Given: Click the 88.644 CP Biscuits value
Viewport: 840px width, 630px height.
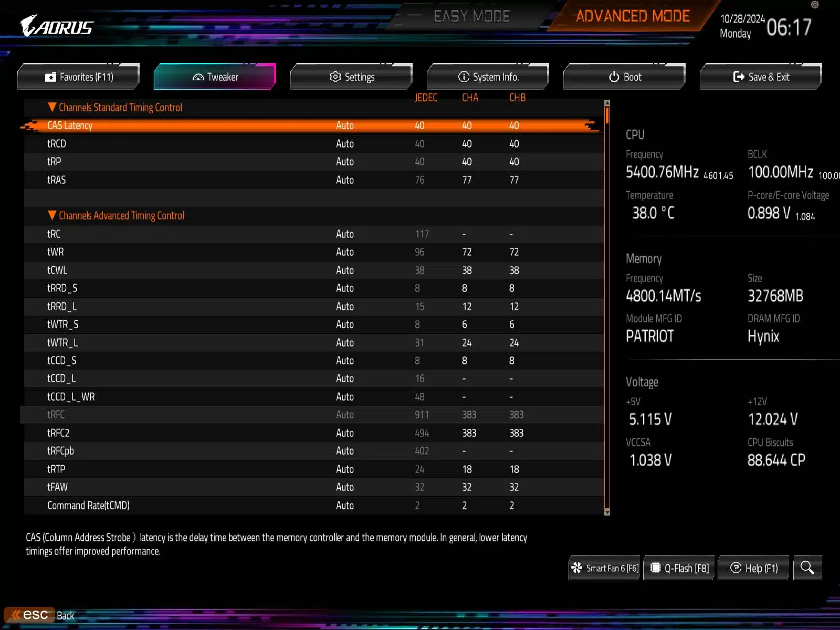Looking at the screenshot, I should pyautogui.click(x=776, y=460).
